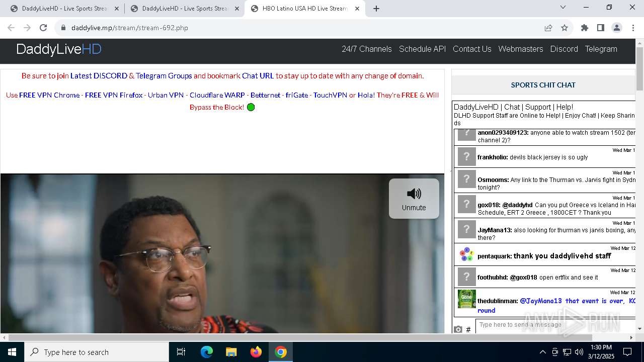Click thedublinman's green avatar

[466, 299]
